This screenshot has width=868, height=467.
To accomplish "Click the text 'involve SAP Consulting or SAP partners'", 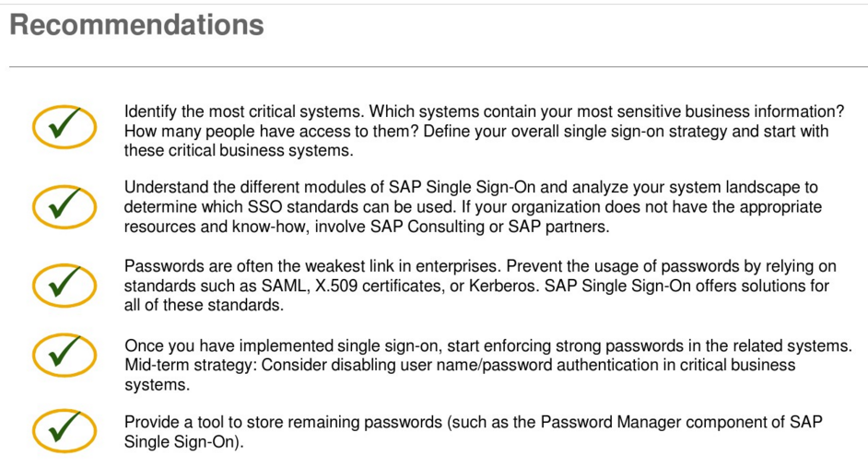I will [x=462, y=227].
